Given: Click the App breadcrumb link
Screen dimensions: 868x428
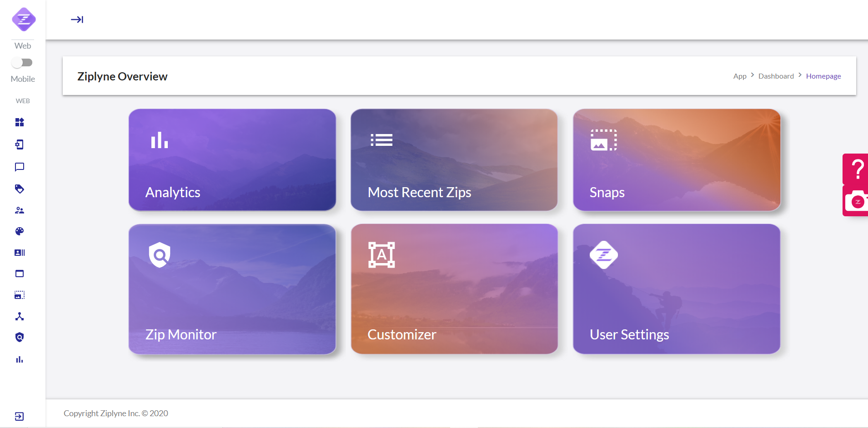Looking at the screenshot, I should click(740, 76).
